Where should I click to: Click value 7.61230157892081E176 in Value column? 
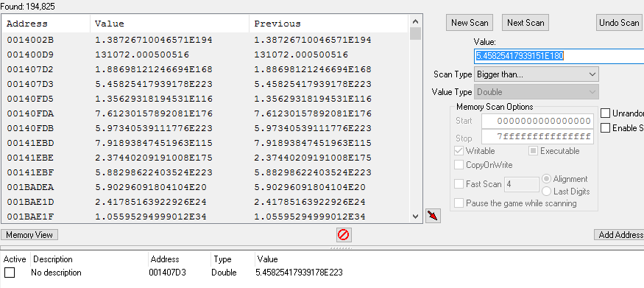pos(154,113)
